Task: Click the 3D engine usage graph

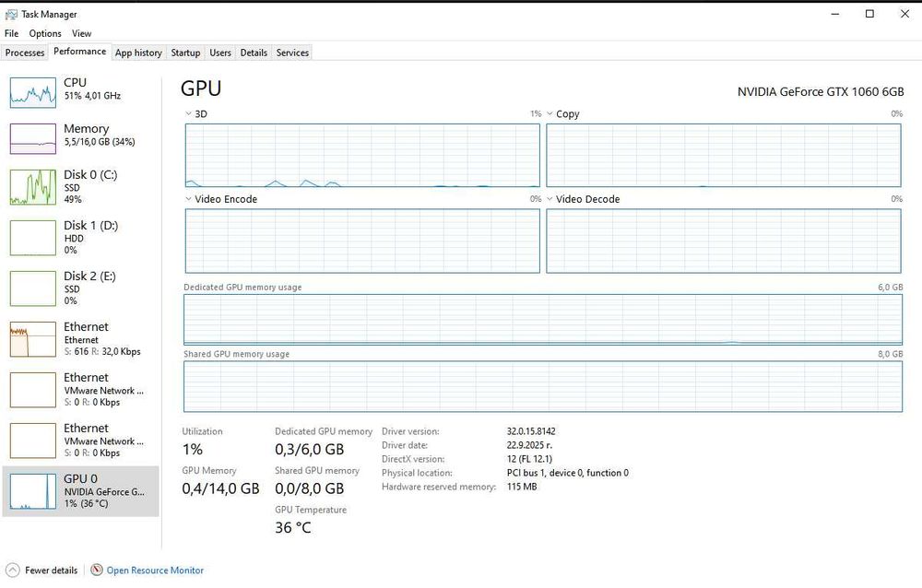Action: 362,155
